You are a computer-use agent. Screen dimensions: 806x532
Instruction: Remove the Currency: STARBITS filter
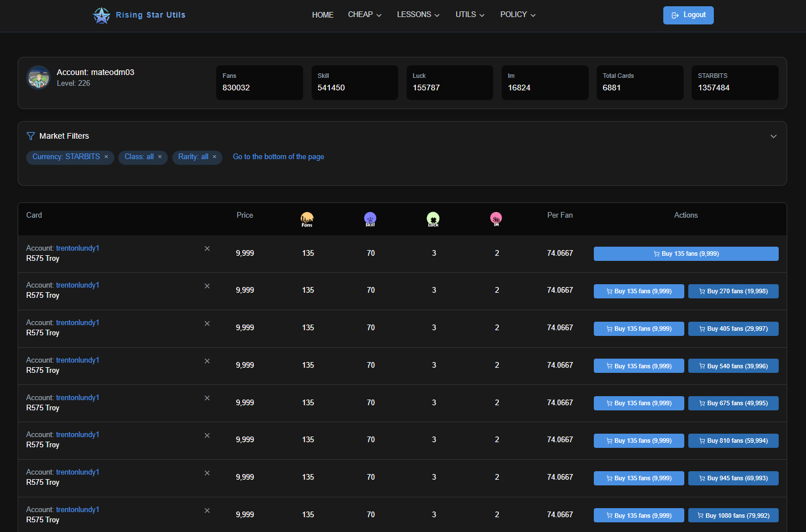[106, 157]
